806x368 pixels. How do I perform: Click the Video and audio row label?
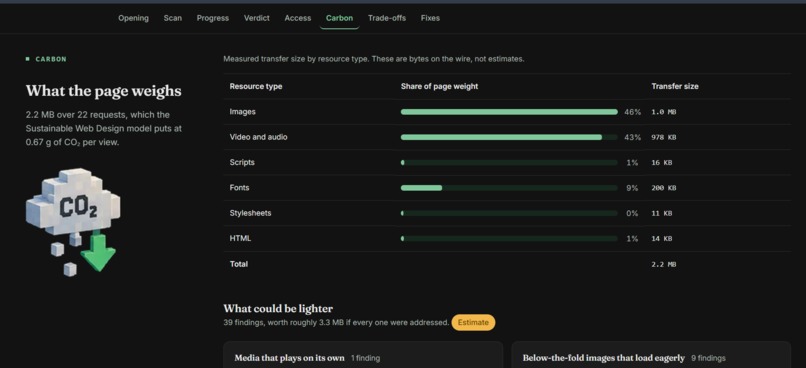(x=258, y=137)
